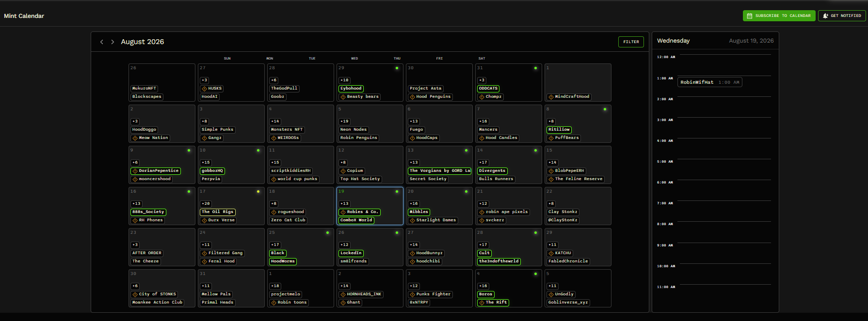This screenshot has height=321, width=868.
Task: Click diamond icon beside Hood Candles
Action: click(482, 138)
